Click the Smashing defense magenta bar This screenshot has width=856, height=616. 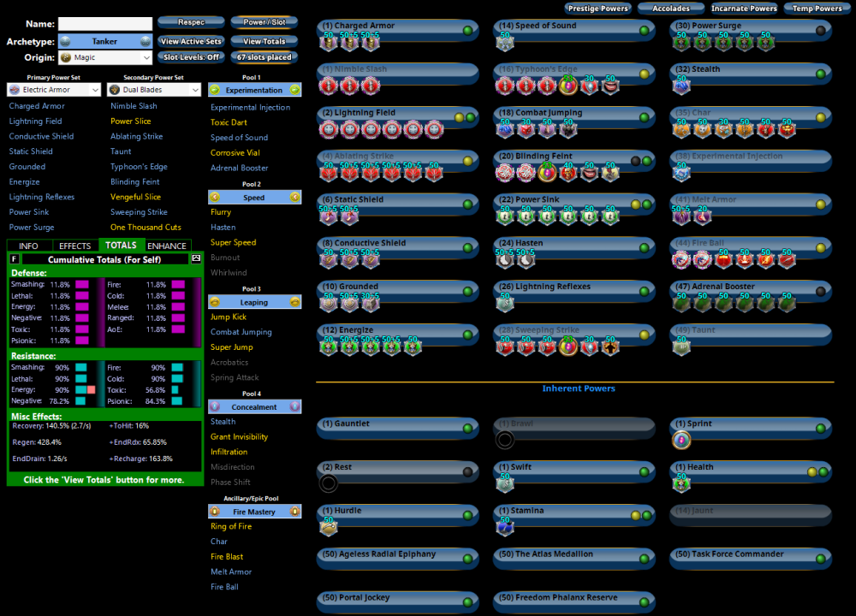82,285
